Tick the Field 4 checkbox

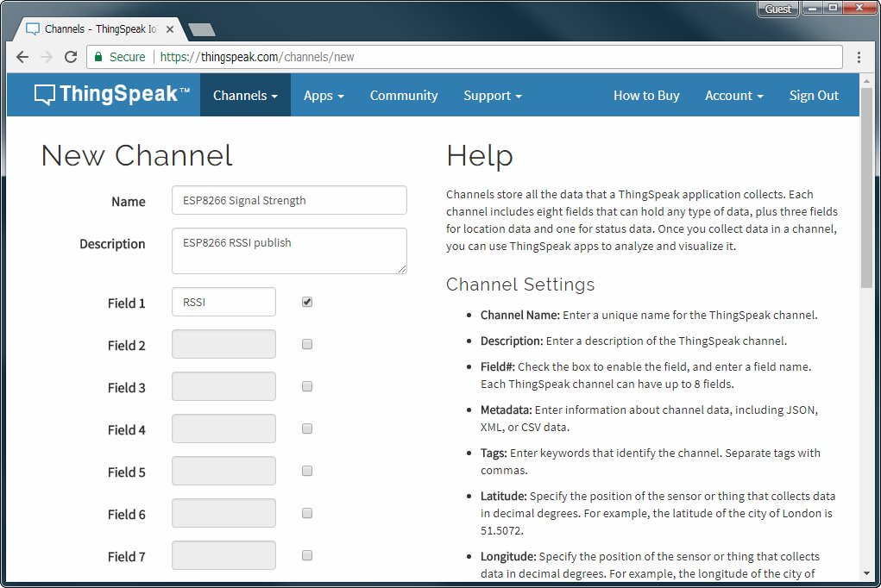point(307,428)
